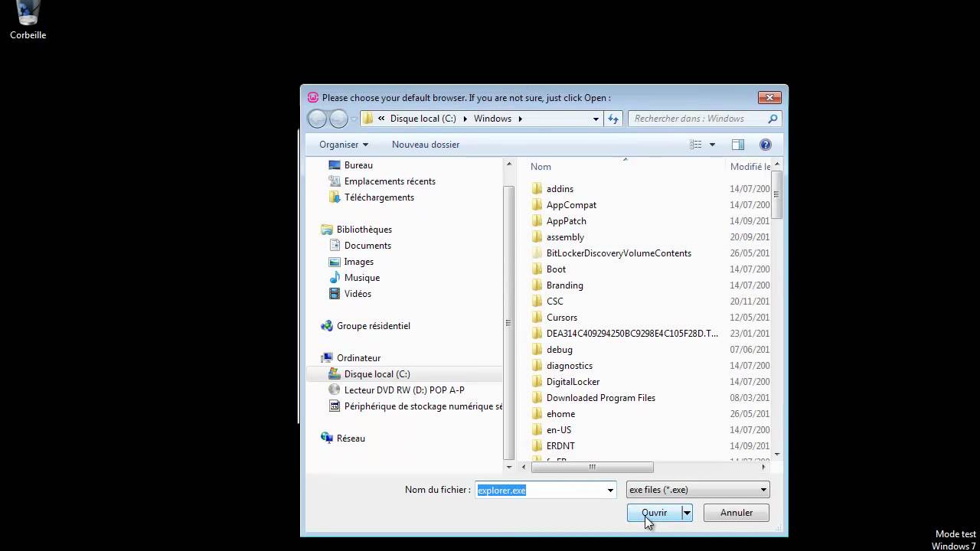This screenshot has width=980, height=551.
Task: Click the Annuler button
Action: 737,513
